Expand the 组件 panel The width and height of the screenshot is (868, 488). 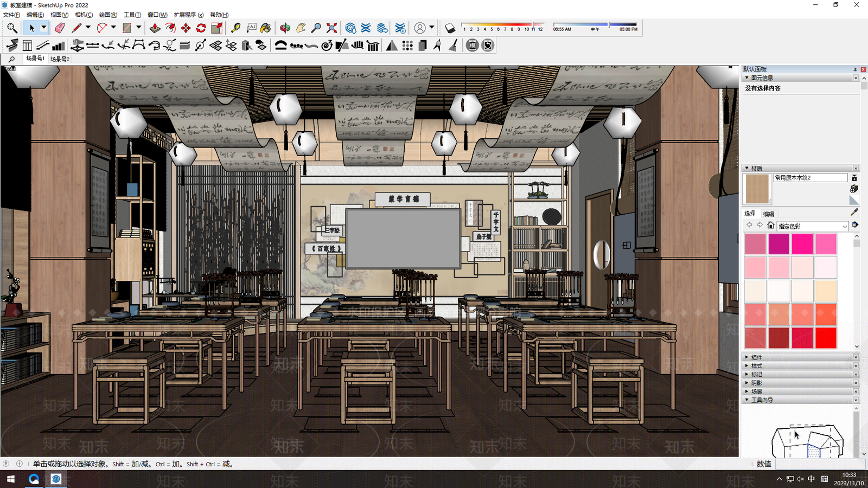click(x=747, y=357)
